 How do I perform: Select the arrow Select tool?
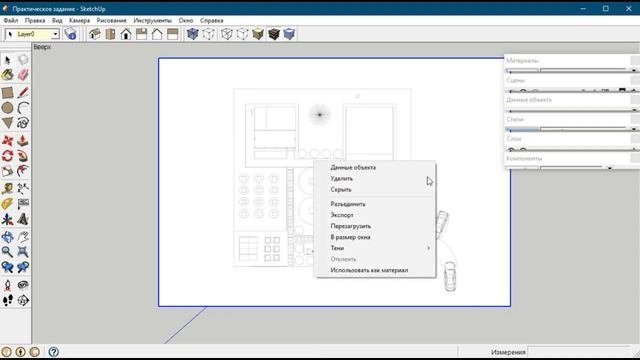click(7, 60)
